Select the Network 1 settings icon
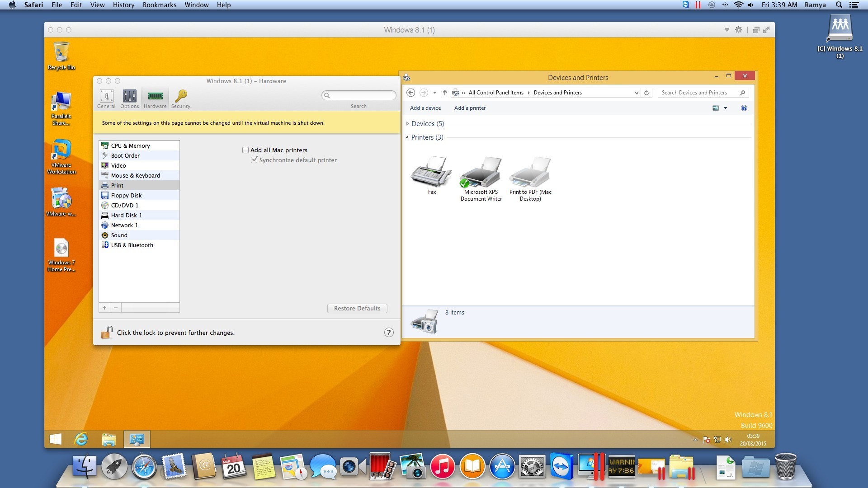Viewport: 868px width, 488px height. 104,225
